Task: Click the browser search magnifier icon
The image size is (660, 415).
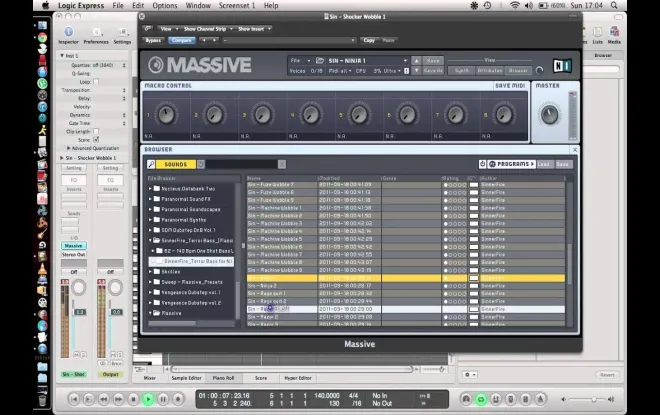Action: (151, 164)
